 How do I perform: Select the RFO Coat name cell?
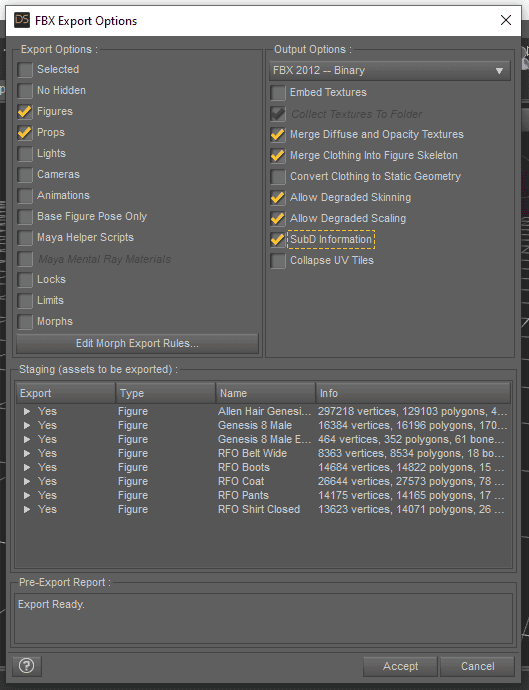coord(241,481)
